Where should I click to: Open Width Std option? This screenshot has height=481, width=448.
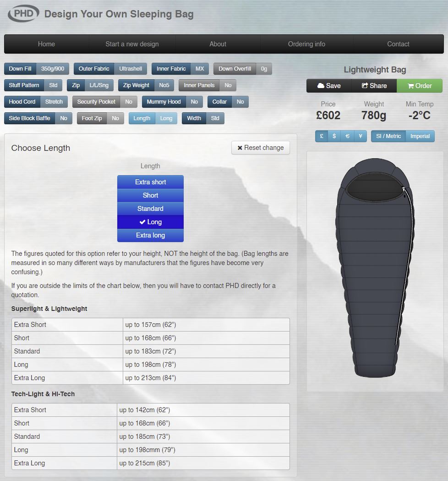point(203,118)
